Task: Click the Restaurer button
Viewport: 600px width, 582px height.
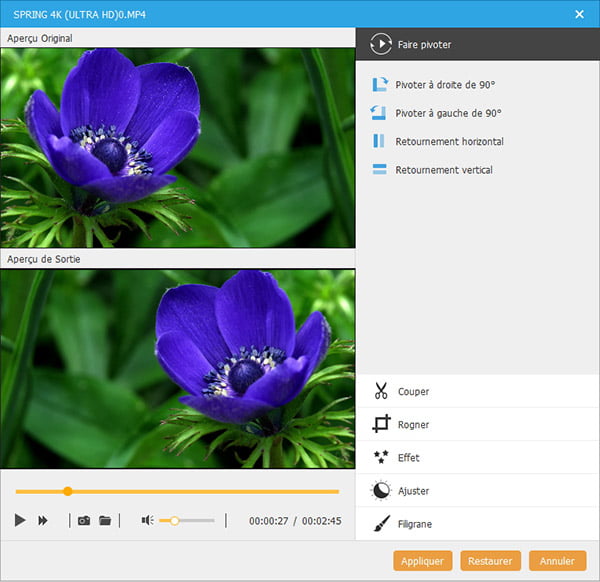Action: 490,561
